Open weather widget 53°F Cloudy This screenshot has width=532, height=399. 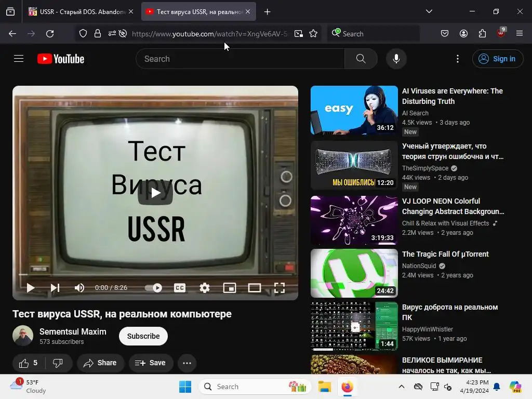28,387
